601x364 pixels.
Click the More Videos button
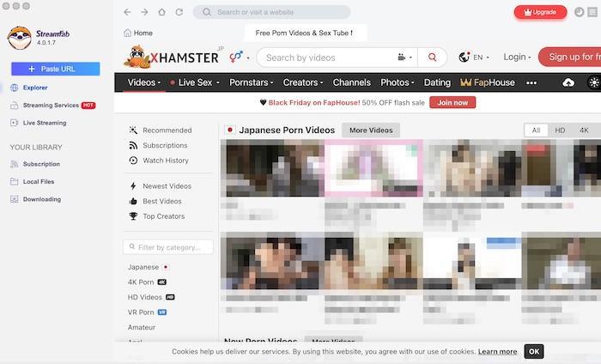(371, 130)
